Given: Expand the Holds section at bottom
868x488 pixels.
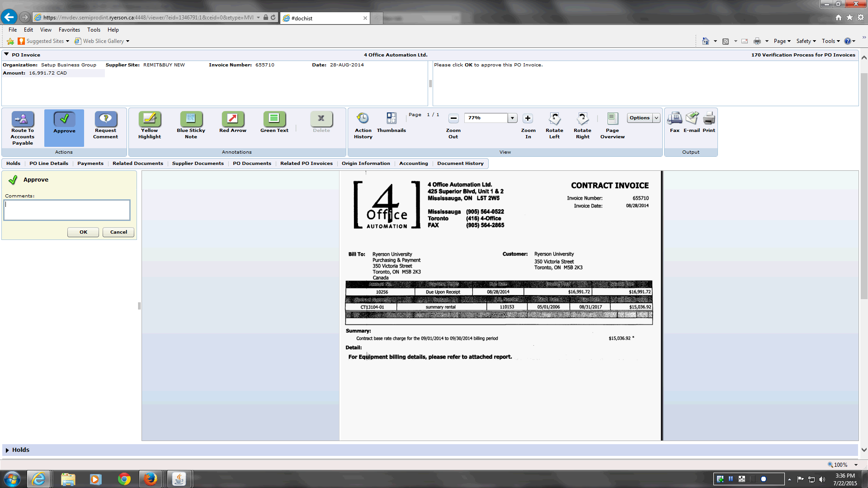Looking at the screenshot, I should coord(7,450).
